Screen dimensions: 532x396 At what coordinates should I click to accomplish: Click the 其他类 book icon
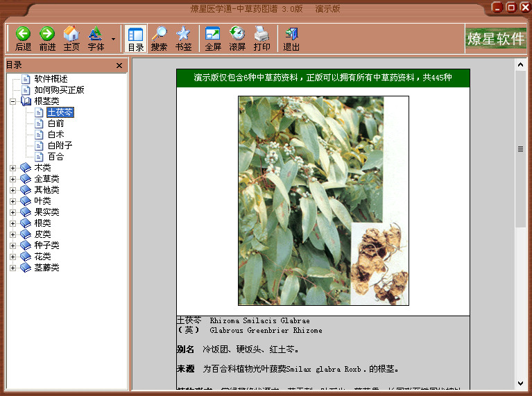coord(26,190)
